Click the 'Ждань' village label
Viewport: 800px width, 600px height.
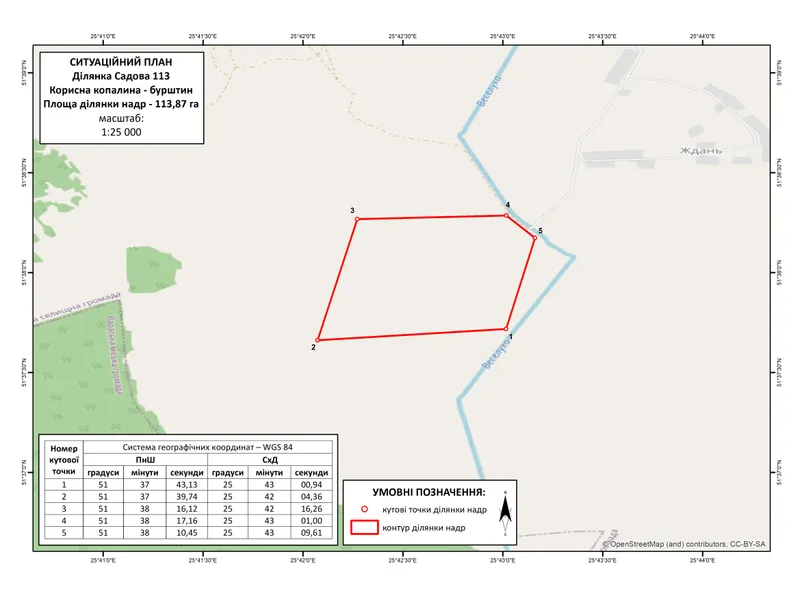pos(701,151)
